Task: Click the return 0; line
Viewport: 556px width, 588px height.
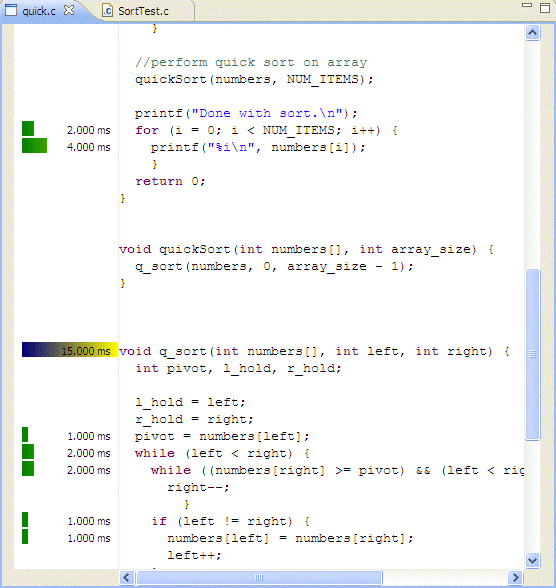Action: (170, 181)
